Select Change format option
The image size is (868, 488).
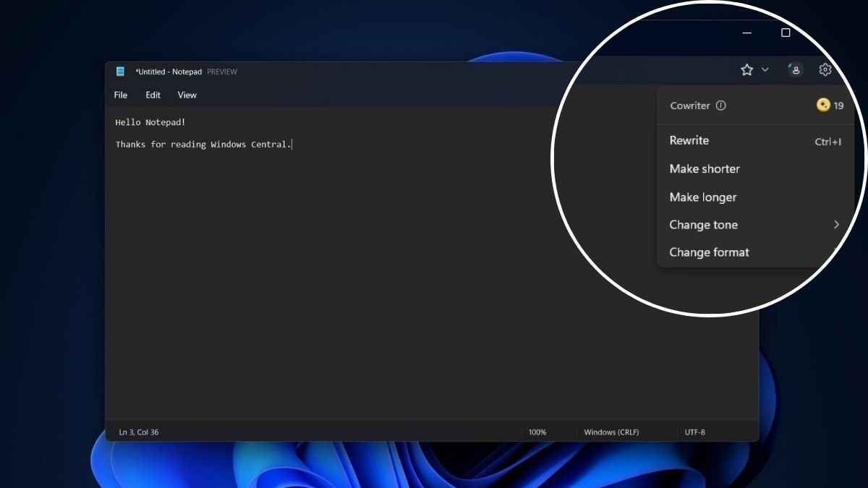(x=709, y=252)
